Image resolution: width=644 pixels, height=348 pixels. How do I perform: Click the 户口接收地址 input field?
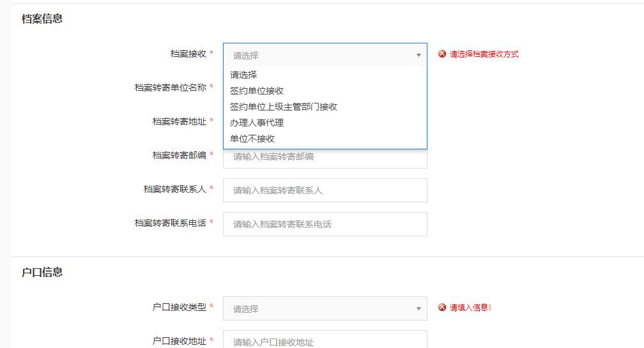(325, 341)
